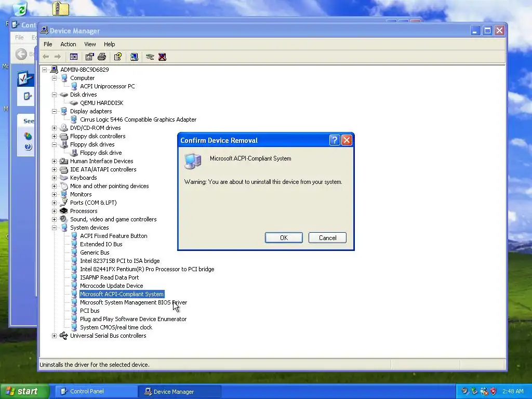Viewport: 532px width, 399px height.
Task: Click the Forward arrow in Device Manager toolbar
Action: [x=58, y=57]
